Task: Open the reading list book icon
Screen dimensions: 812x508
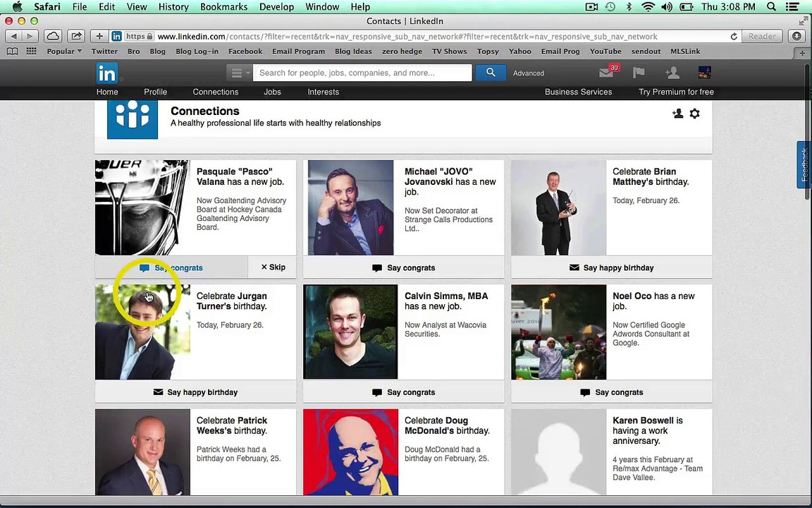Action: click(x=12, y=52)
